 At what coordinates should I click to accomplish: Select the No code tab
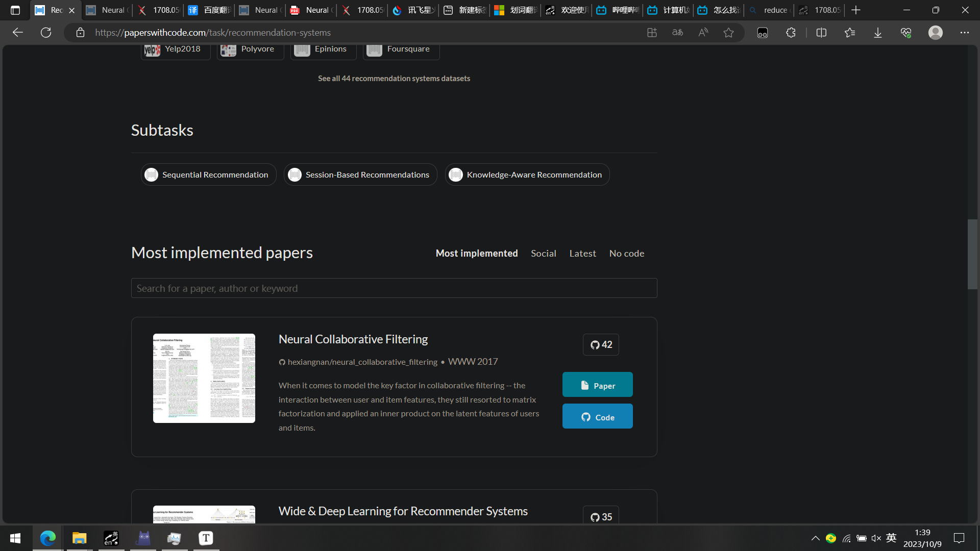coord(626,254)
